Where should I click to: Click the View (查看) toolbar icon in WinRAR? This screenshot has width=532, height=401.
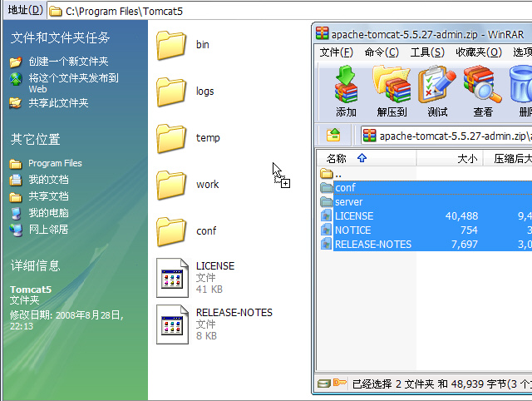coord(482,84)
